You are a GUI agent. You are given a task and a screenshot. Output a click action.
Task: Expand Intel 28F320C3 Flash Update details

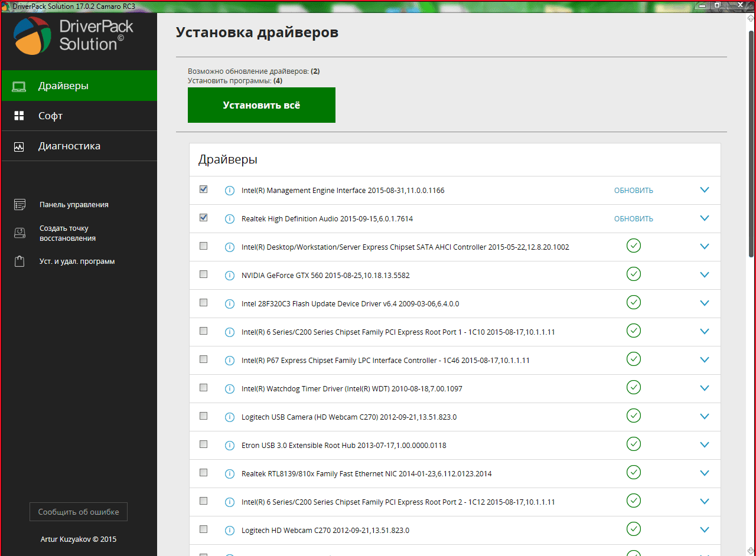pos(704,303)
